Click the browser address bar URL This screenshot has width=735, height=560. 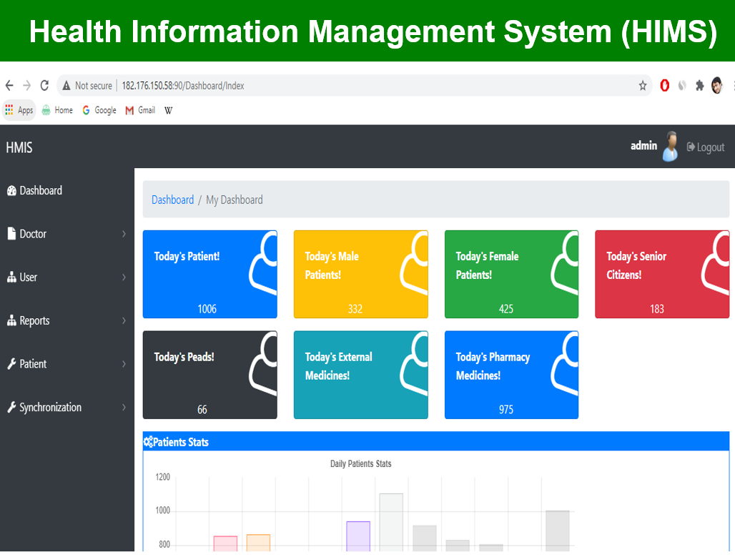coord(183,86)
